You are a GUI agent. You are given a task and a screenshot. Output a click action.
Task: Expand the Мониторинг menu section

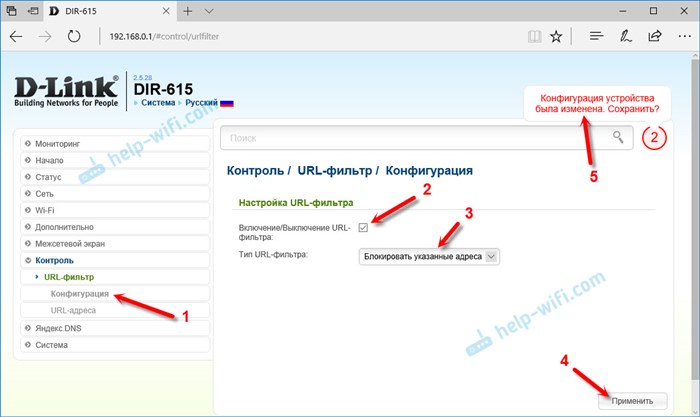(x=115, y=144)
